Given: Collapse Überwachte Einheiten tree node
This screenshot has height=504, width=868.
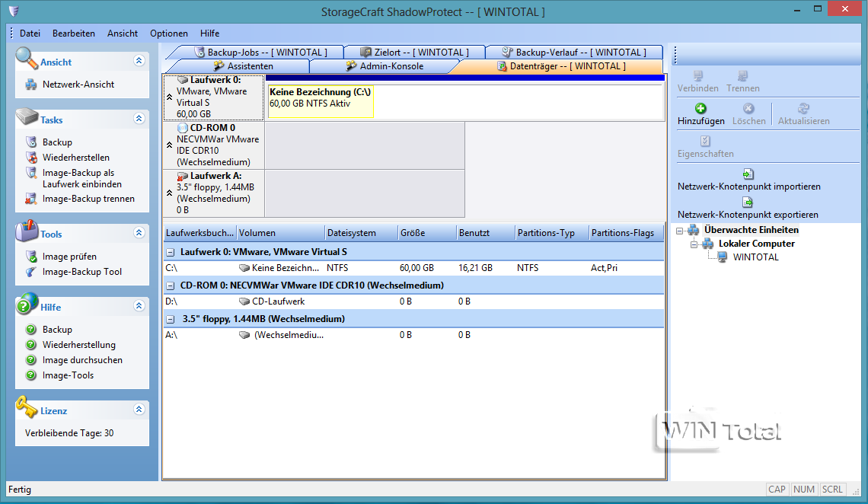Looking at the screenshot, I should 680,231.
